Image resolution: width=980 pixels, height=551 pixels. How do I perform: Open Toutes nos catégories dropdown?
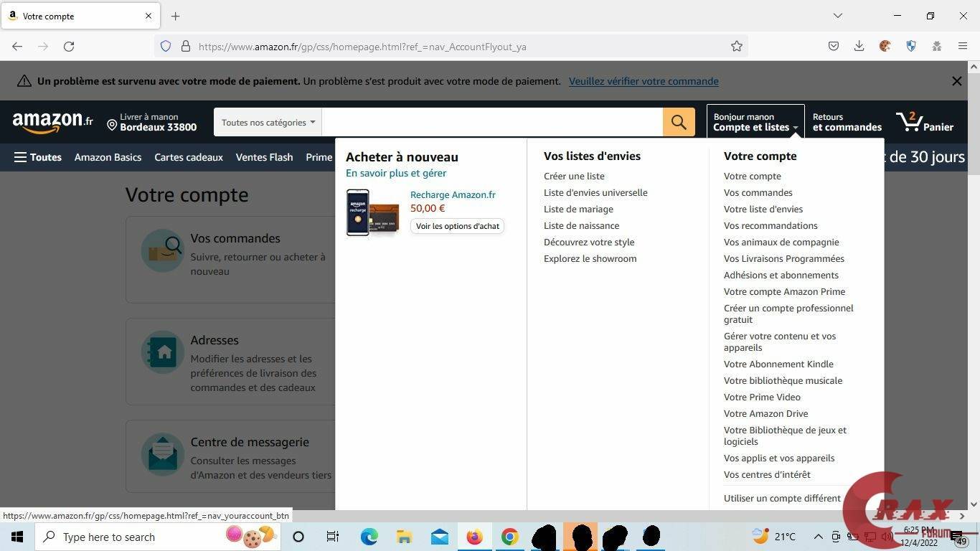pos(268,122)
